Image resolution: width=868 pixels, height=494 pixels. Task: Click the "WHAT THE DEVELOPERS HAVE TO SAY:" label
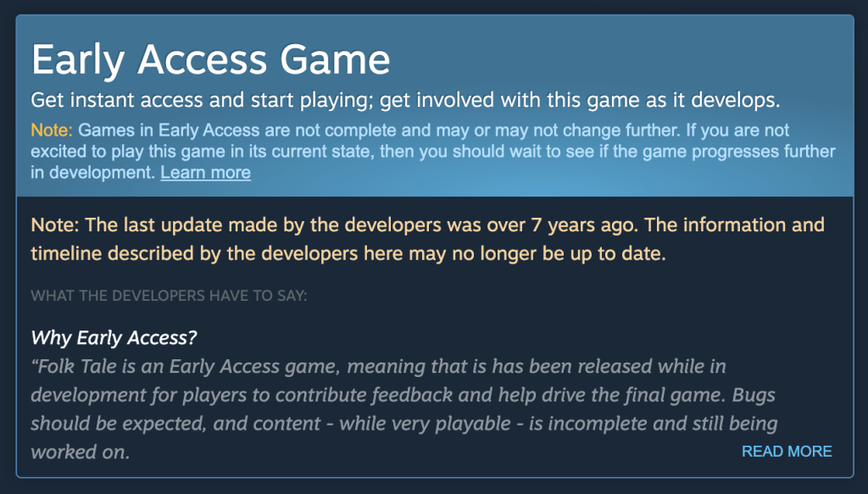pyautogui.click(x=169, y=296)
